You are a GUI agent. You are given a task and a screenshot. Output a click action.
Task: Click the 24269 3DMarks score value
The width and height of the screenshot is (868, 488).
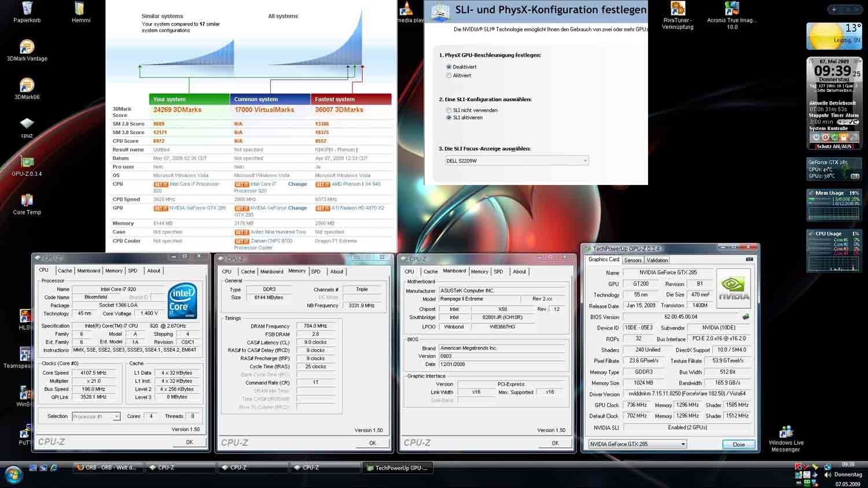click(x=177, y=110)
